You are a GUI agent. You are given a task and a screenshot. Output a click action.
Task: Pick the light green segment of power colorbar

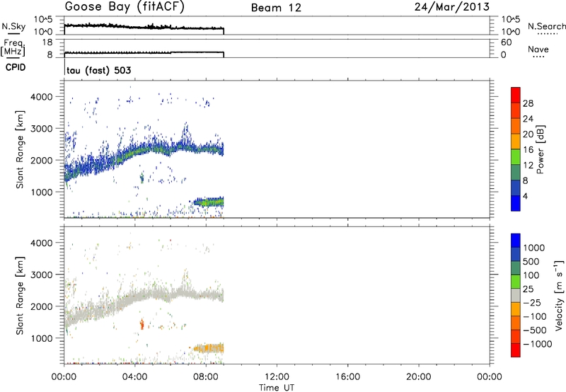pos(516,156)
